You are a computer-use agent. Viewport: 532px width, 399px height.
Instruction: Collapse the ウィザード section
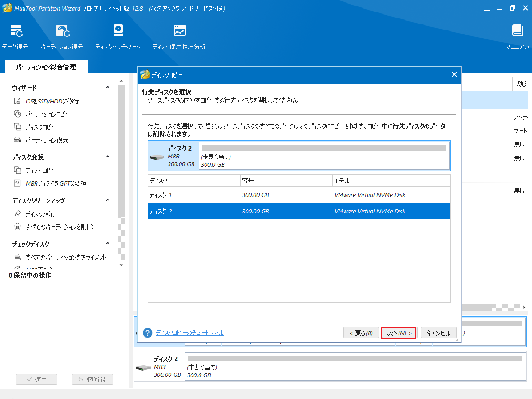tap(108, 87)
